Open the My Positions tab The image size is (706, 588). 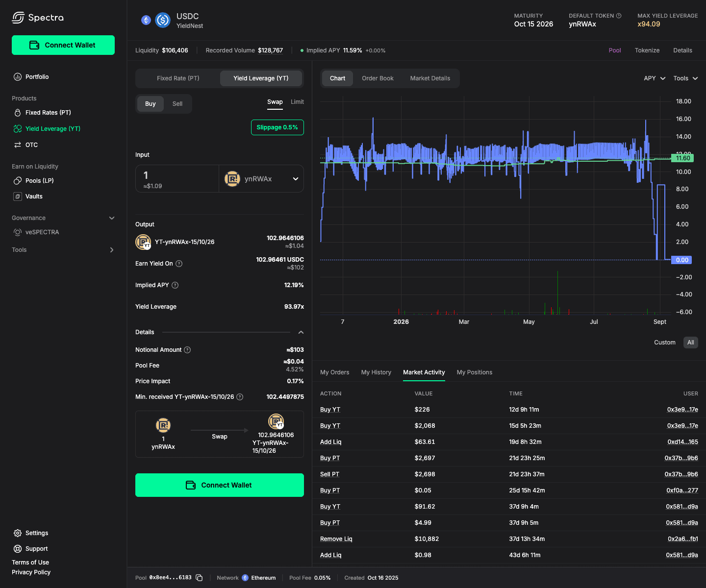(x=475, y=372)
